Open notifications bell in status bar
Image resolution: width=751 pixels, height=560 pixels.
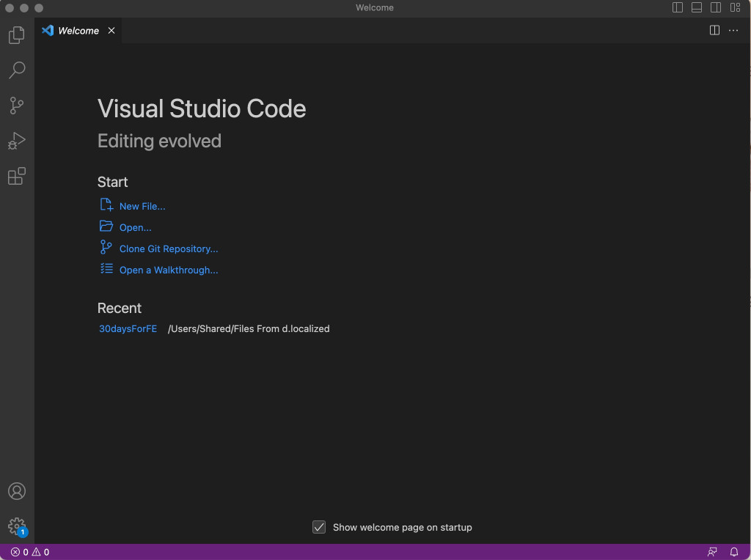pyautogui.click(x=733, y=552)
